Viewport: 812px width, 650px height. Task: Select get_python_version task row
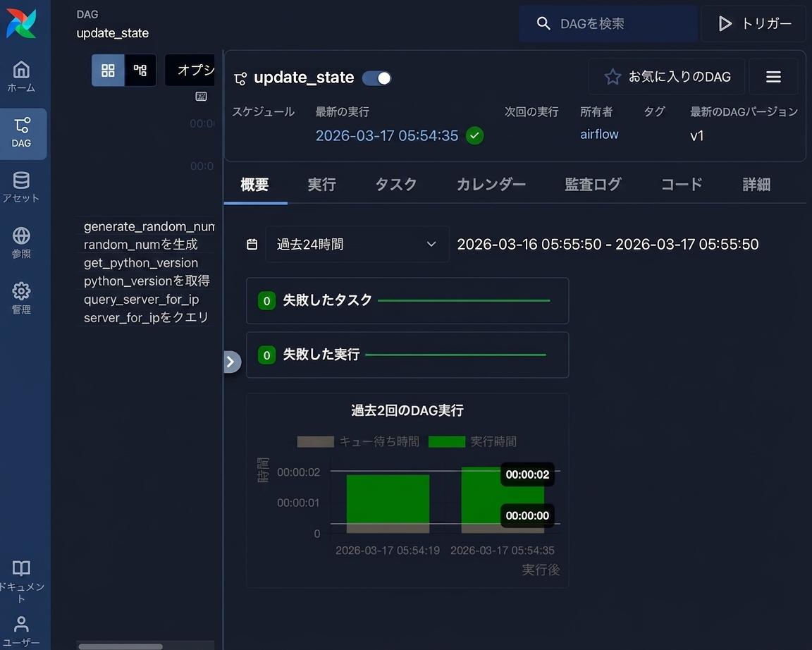[146, 263]
